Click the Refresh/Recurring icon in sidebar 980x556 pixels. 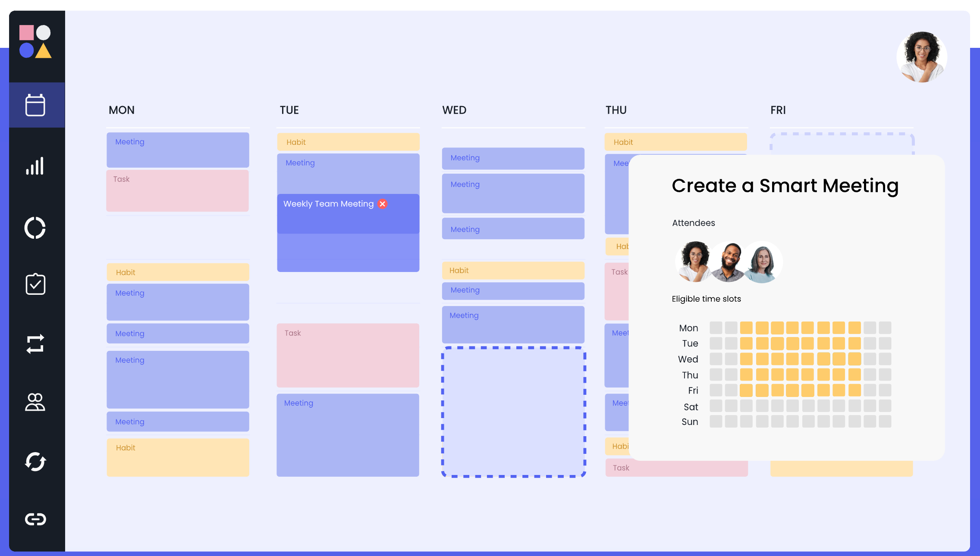[x=35, y=461]
